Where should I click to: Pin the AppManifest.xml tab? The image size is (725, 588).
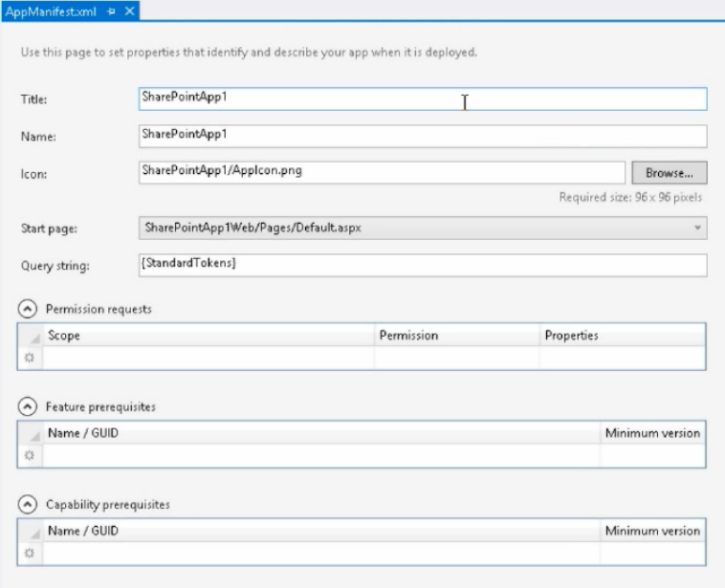click(111, 11)
